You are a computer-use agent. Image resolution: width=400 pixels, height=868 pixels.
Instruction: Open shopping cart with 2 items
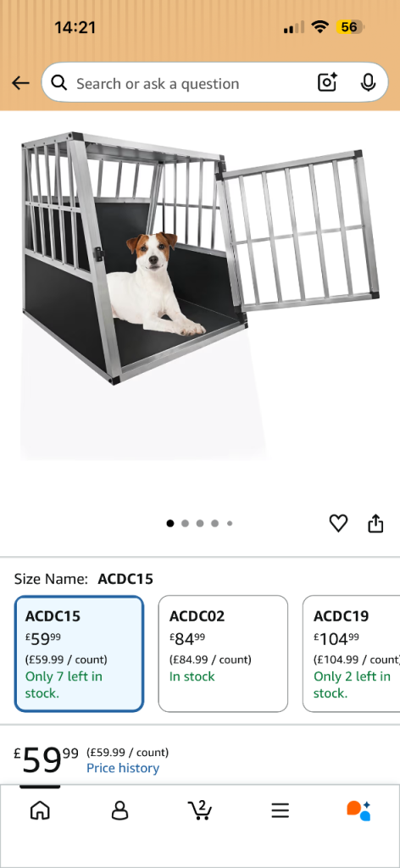(200, 810)
